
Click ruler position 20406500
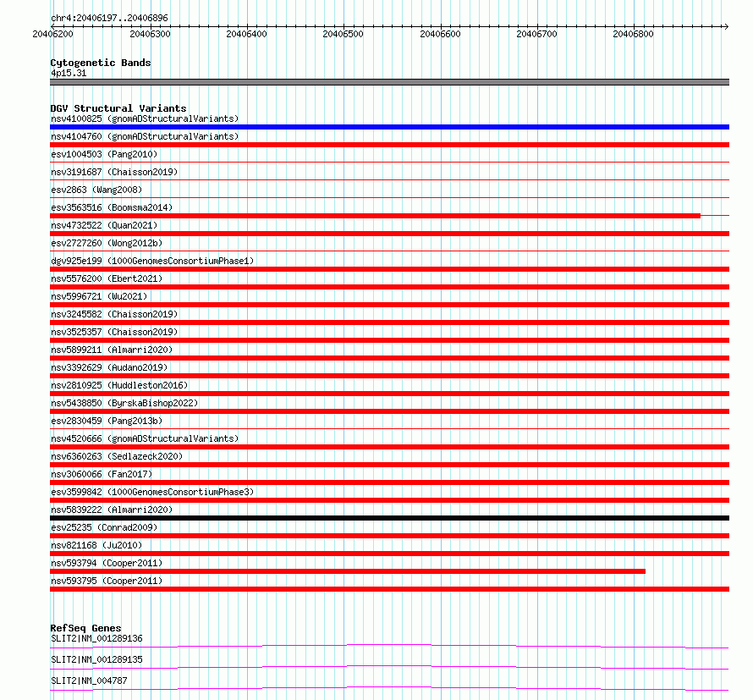coord(344,34)
